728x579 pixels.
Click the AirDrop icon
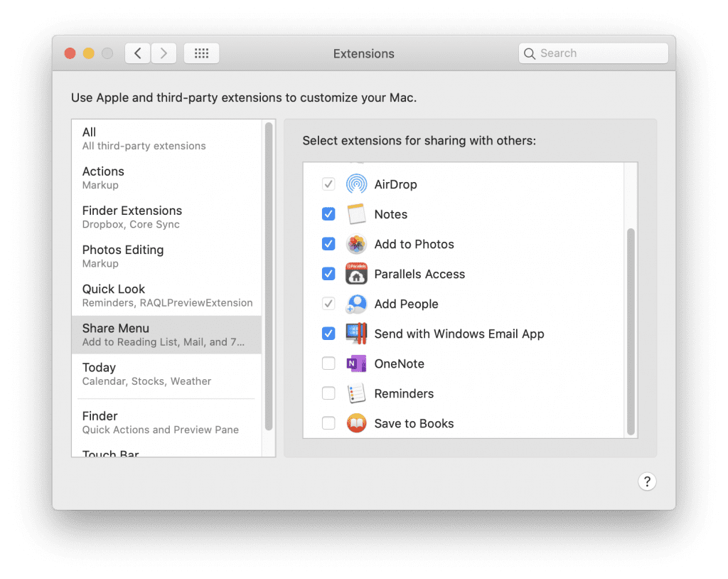(x=357, y=184)
